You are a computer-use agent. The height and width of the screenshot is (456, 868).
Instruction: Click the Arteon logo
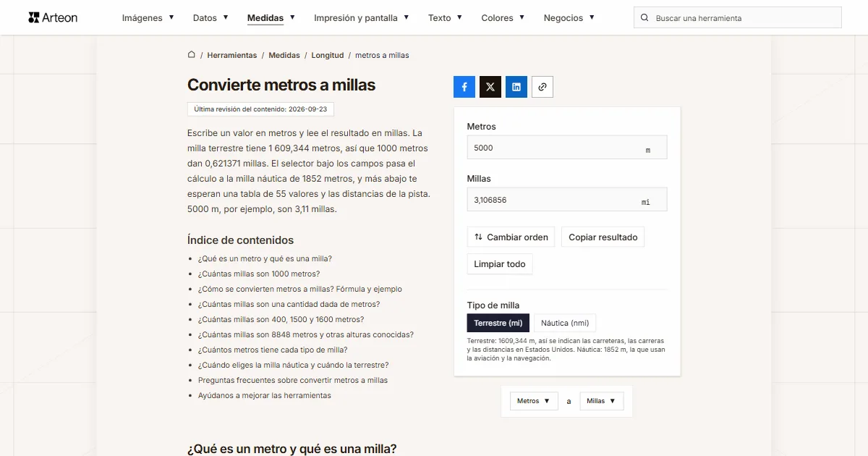(x=53, y=17)
